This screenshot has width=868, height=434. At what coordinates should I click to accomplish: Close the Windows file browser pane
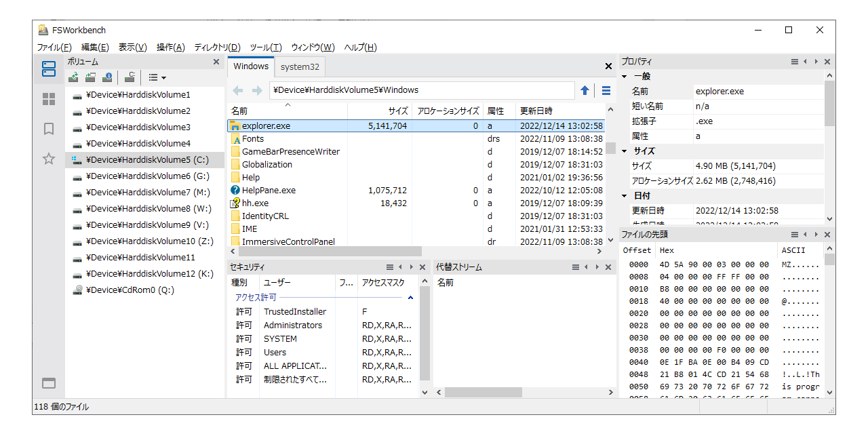click(608, 66)
